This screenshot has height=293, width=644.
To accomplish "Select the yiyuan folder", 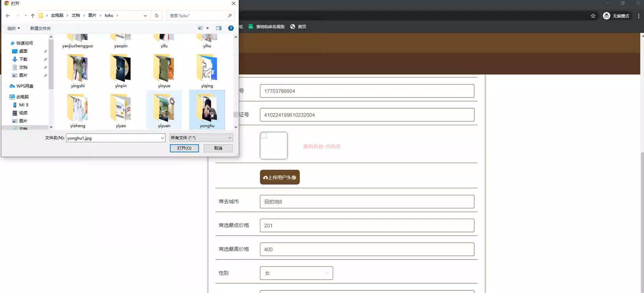I will tap(164, 109).
